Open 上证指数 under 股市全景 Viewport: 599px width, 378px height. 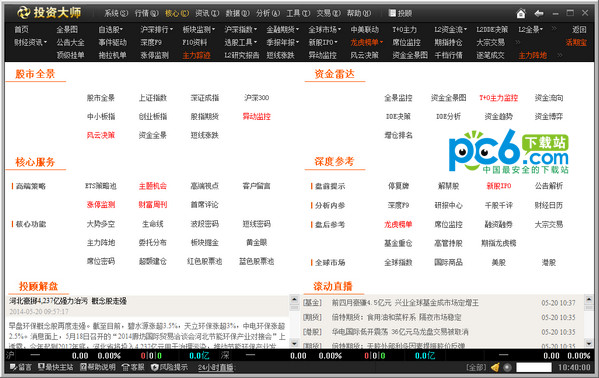[x=153, y=98]
